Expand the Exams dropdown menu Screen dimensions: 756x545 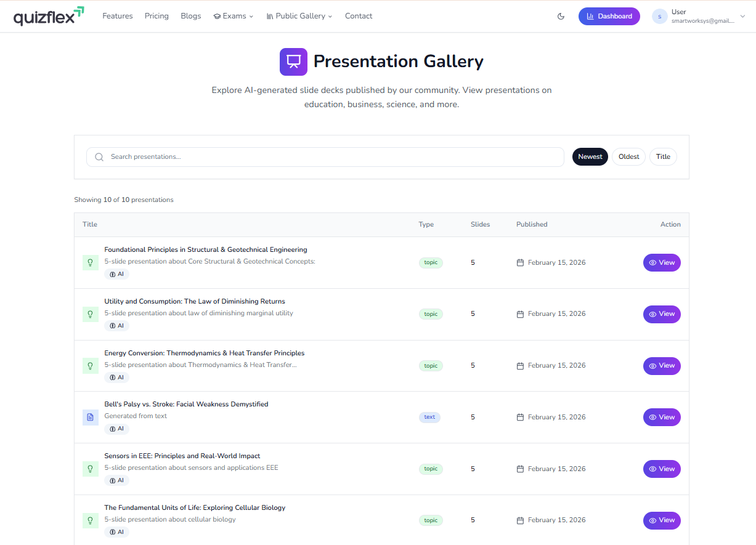[x=234, y=17]
